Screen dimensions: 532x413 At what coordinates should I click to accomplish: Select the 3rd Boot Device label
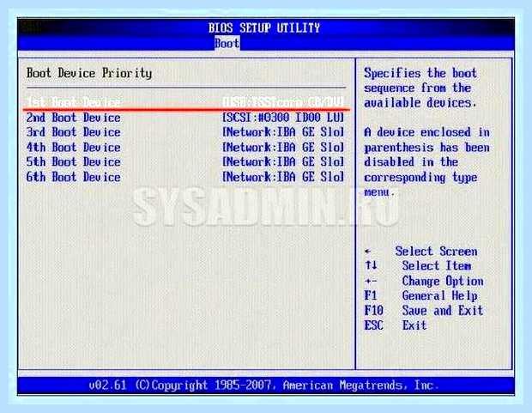[73, 132]
